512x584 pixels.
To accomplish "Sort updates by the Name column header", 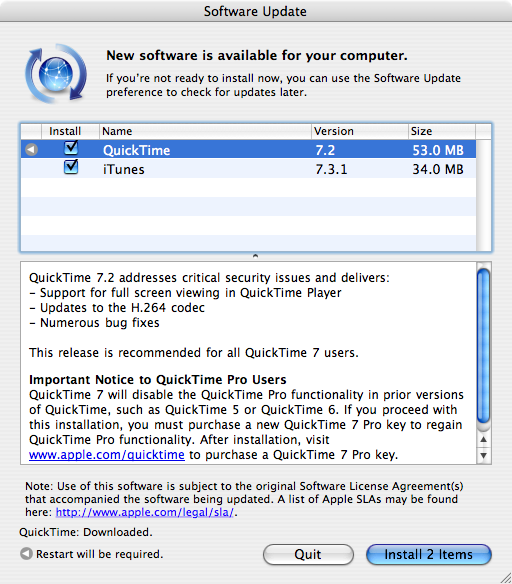I will (x=205, y=131).
